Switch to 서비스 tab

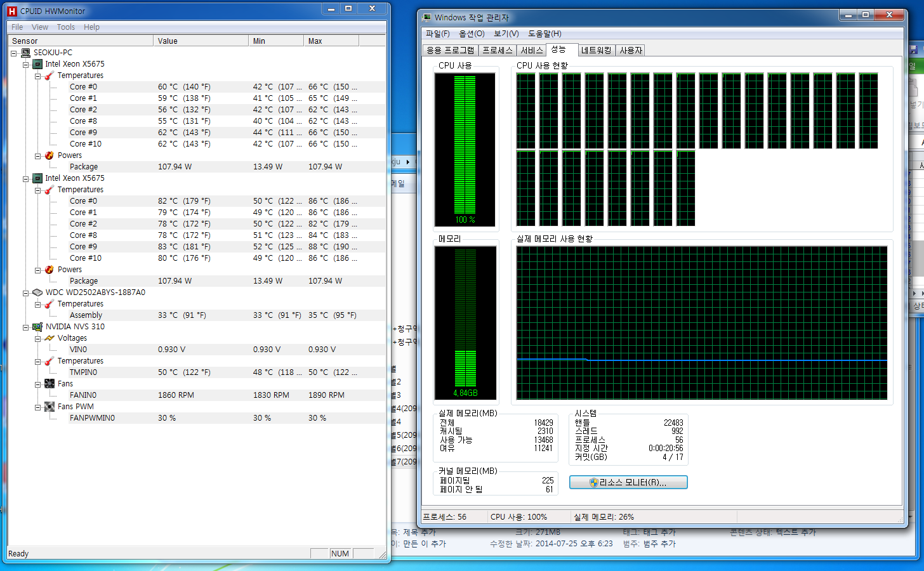[x=532, y=50]
